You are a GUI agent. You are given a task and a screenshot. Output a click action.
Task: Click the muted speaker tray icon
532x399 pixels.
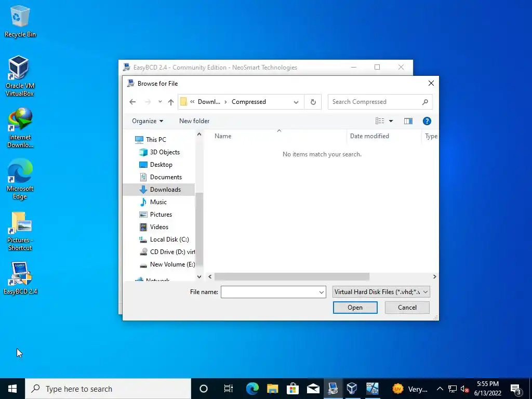pyautogui.click(x=464, y=389)
